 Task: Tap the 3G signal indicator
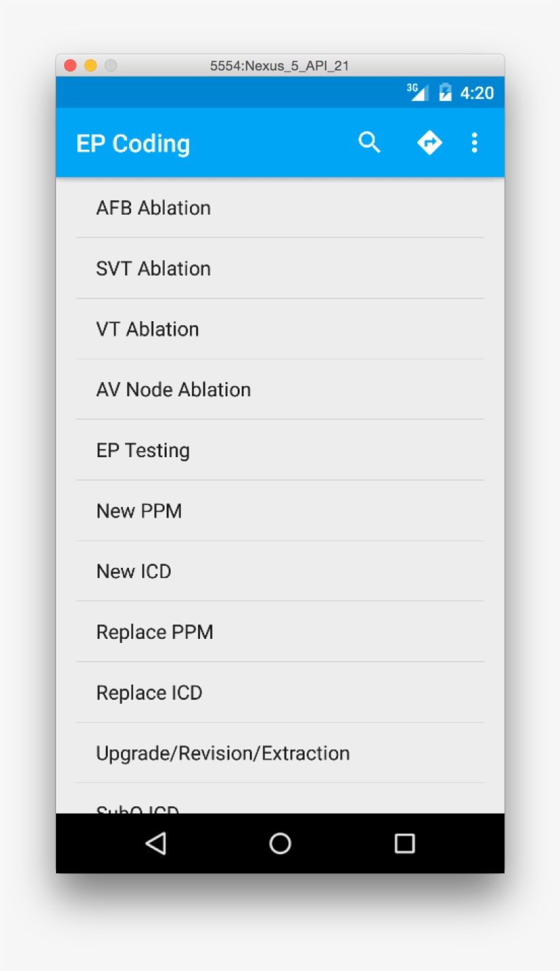(x=417, y=92)
